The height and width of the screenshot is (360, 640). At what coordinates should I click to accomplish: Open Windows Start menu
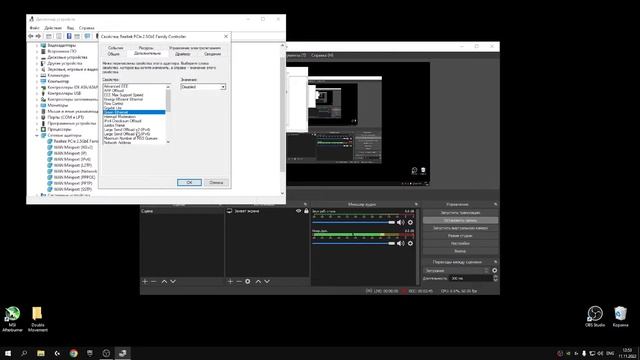[x=8, y=353]
